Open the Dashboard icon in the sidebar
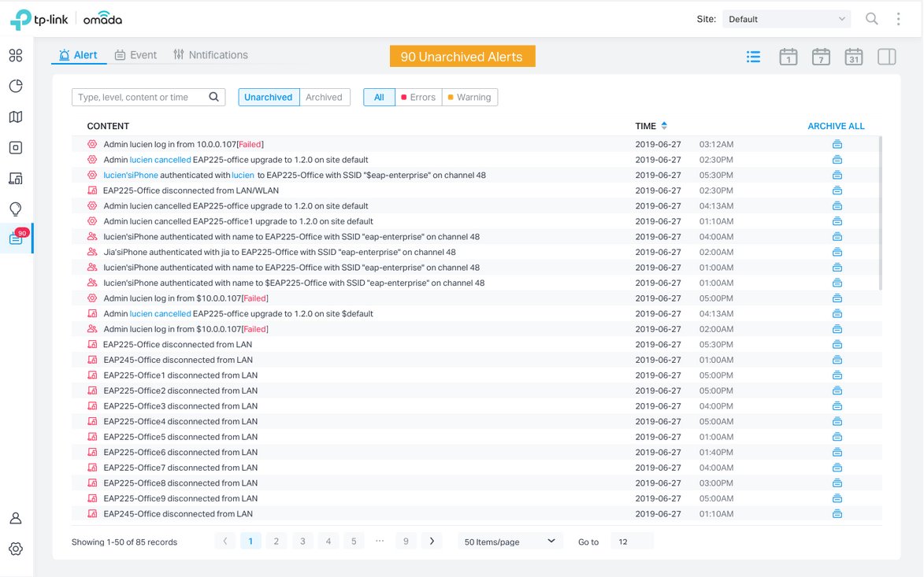This screenshot has height=577, width=924. [x=16, y=56]
